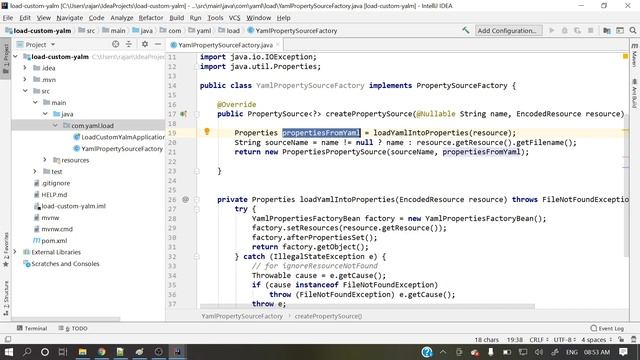Click the run with coverage icon in toolbar
640x360 pixels.
point(577,30)
